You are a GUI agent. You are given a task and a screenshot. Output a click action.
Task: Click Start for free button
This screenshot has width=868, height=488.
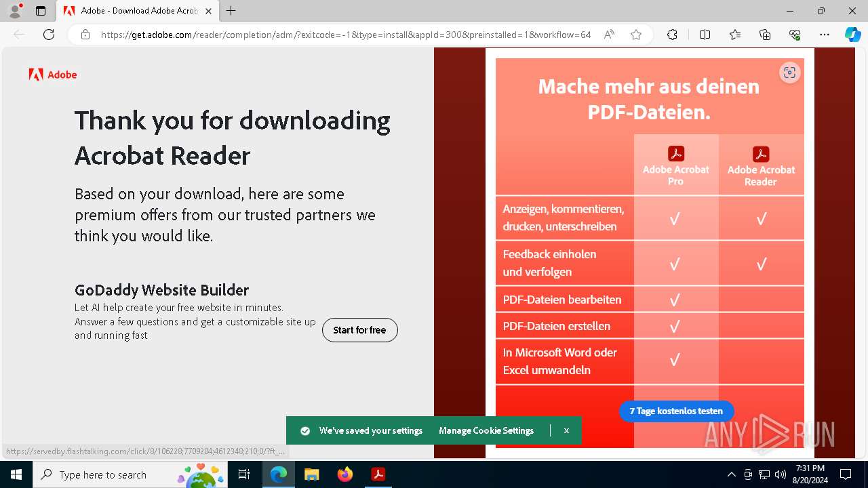pyautogui.click(x=360, y=330)
